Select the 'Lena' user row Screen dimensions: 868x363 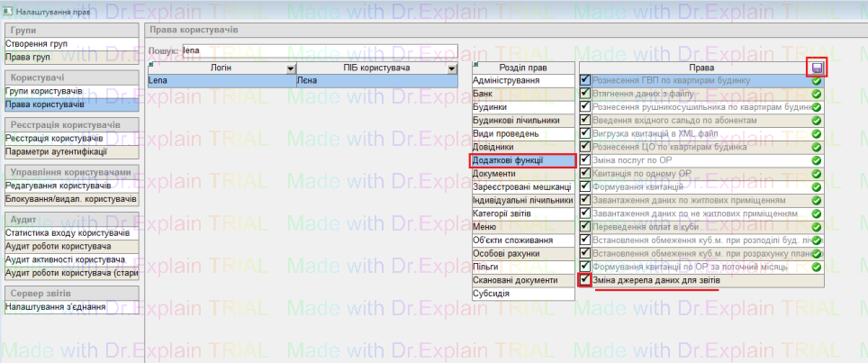click(x=221, y=81)
